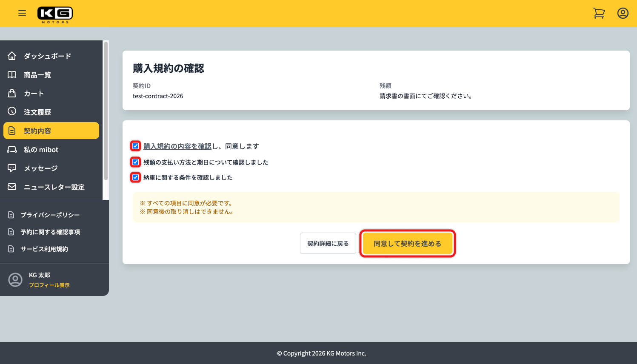
Task: Uncheck the 購入規約 agreement checkbox
Action: point(135,146)
